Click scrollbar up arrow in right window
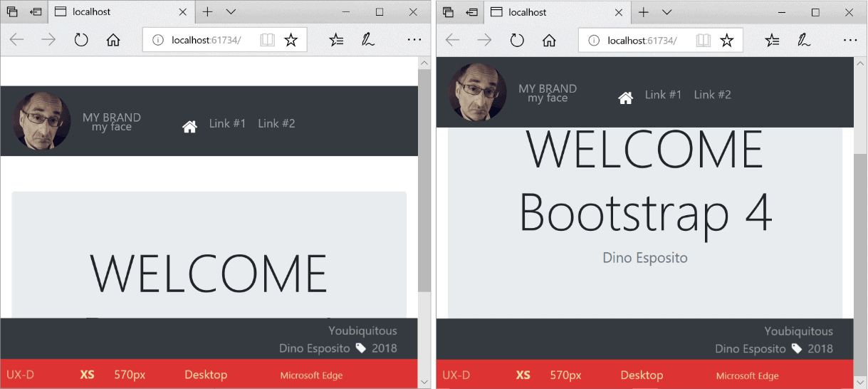This screenshot has width=868, height=389. click(x=860, y=63)
